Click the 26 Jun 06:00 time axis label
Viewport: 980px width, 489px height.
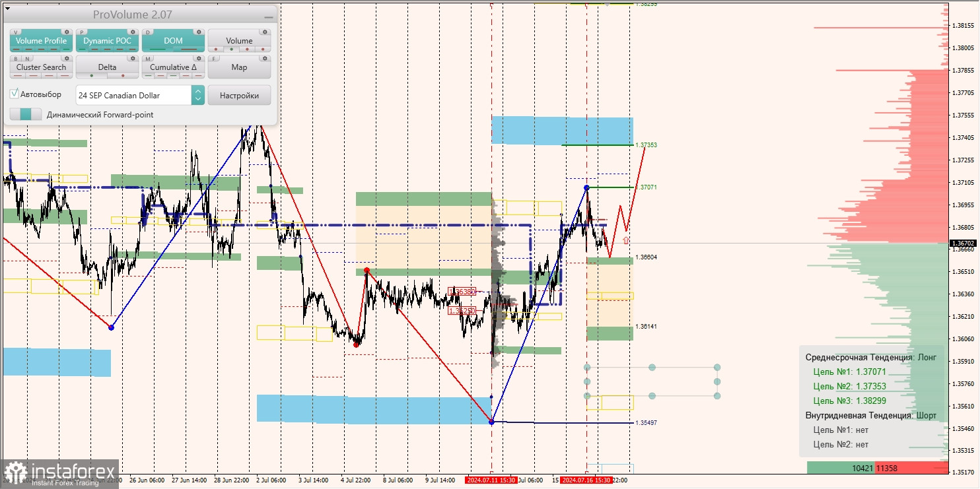[x=147, y=480]
